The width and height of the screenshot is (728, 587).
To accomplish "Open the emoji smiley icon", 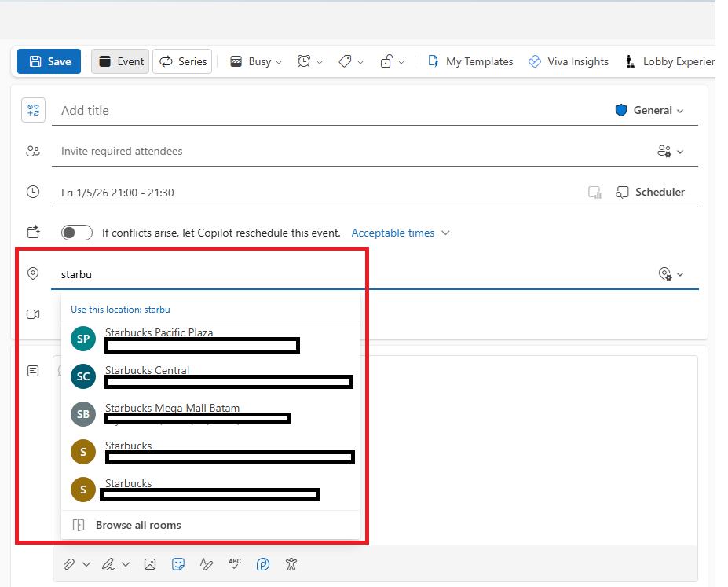I will (x=178, y=564).
